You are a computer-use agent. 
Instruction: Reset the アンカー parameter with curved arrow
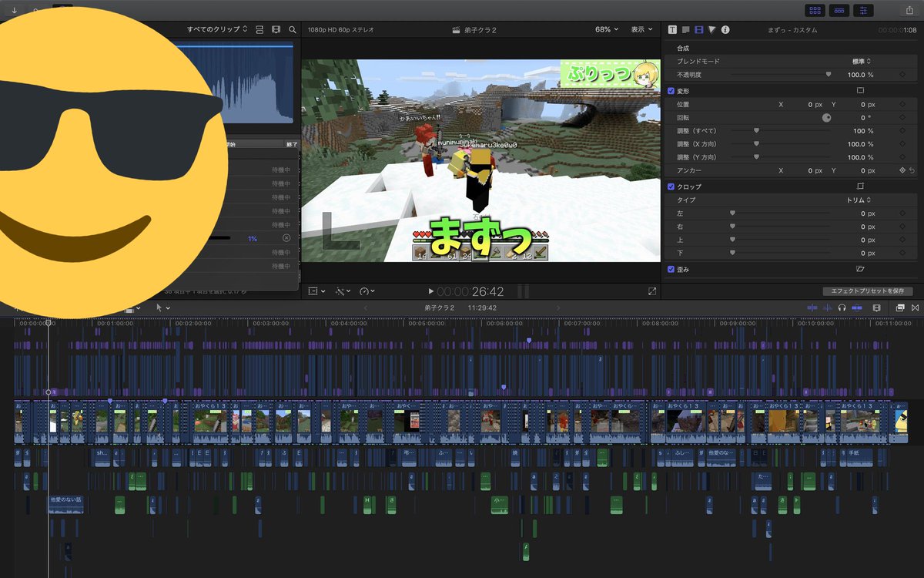912,170
